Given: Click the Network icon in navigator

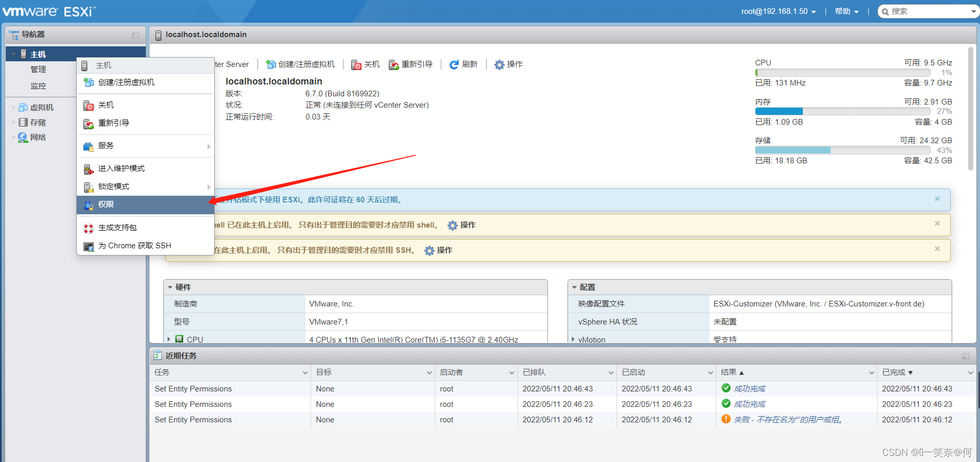Looking at the screenshot, I should click(23, 137).
